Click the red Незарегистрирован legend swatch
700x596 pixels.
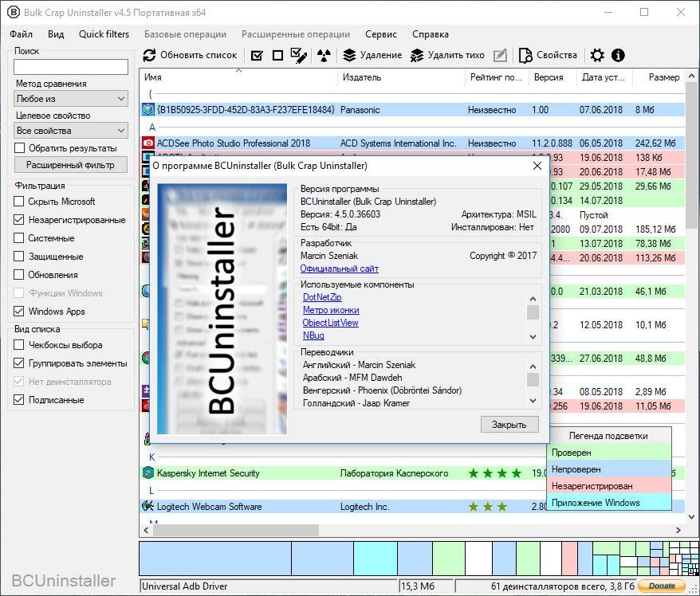[609, 486]
